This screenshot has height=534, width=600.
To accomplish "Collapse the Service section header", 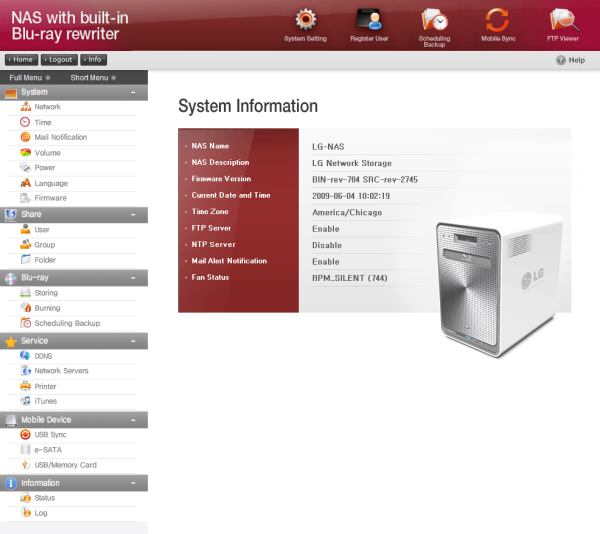I will (133, 341).
